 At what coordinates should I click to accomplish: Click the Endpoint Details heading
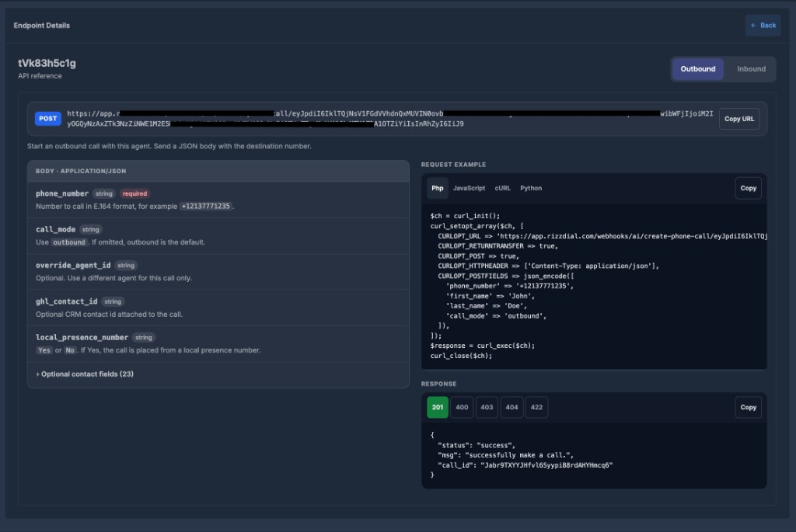42,26
